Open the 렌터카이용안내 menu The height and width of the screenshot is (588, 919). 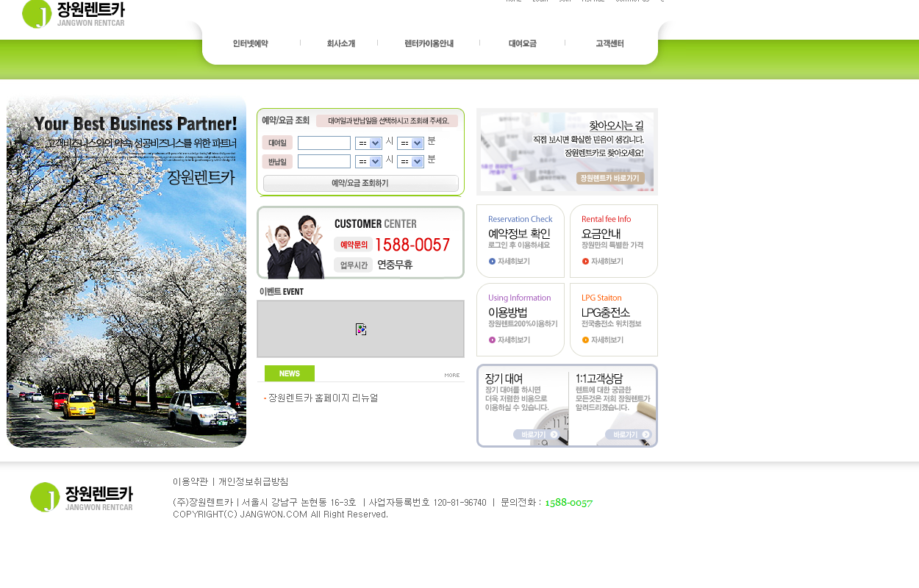[429, 43]
